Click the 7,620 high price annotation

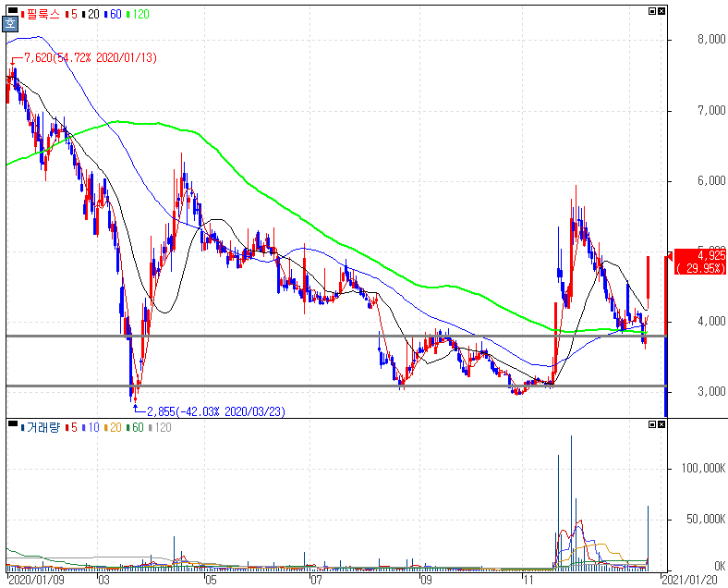click(x=91, y=57)
